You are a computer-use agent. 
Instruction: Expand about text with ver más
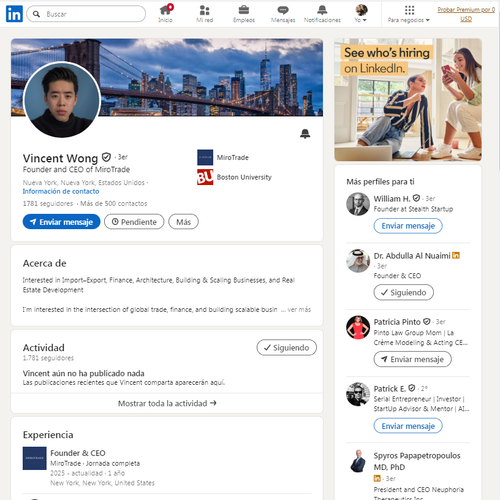point(299,309)
